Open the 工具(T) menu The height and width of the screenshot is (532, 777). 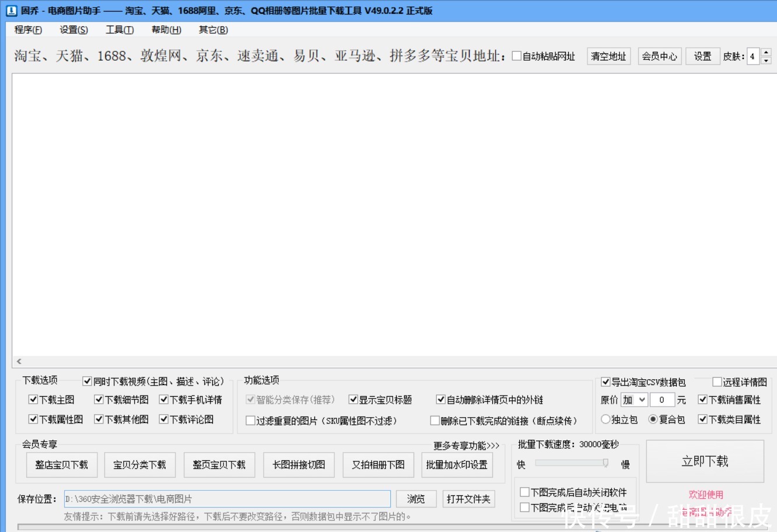click(120, 30)
